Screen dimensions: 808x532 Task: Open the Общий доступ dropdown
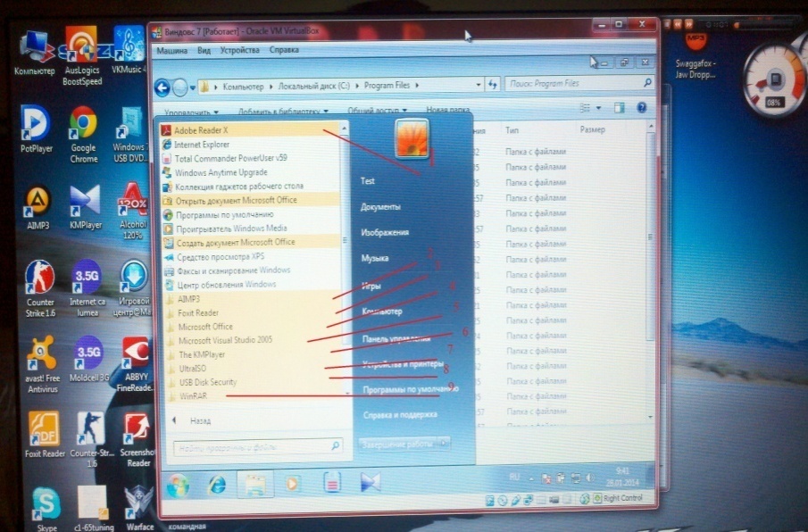(x=378, y=111)
